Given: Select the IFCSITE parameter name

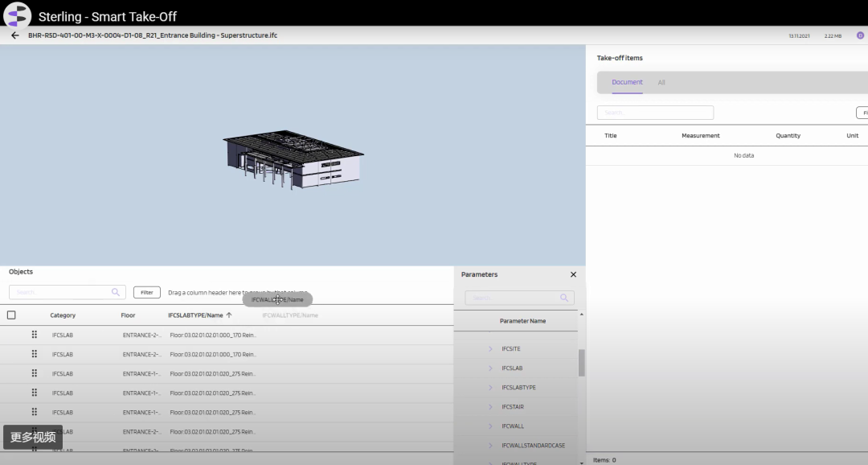Looking at the screenshot, I should point(511,349).
